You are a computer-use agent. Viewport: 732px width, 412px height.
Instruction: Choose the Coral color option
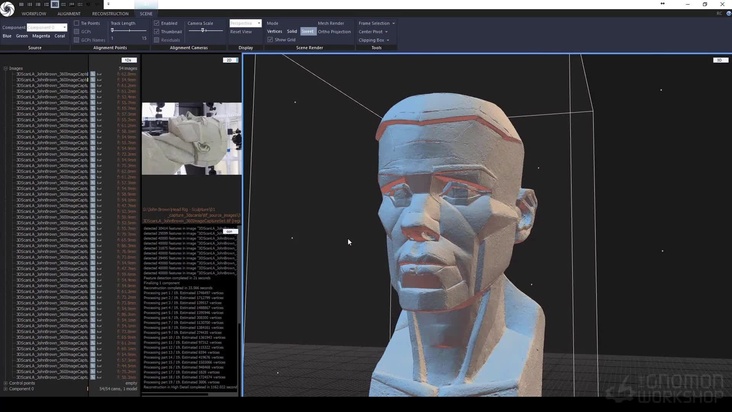[x=60, y=36]
